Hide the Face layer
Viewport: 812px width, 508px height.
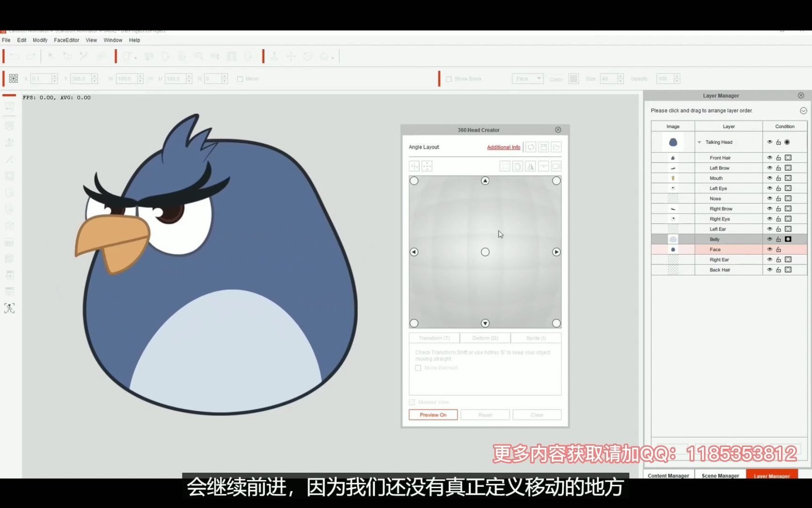click(x=770, y=249)
